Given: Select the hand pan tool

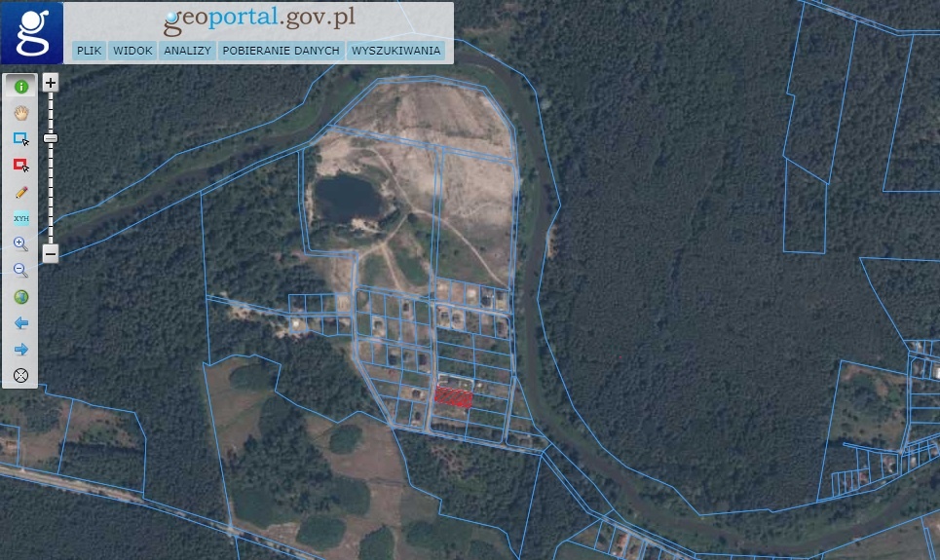Looking at the screenshot, I should coord(21,113).
